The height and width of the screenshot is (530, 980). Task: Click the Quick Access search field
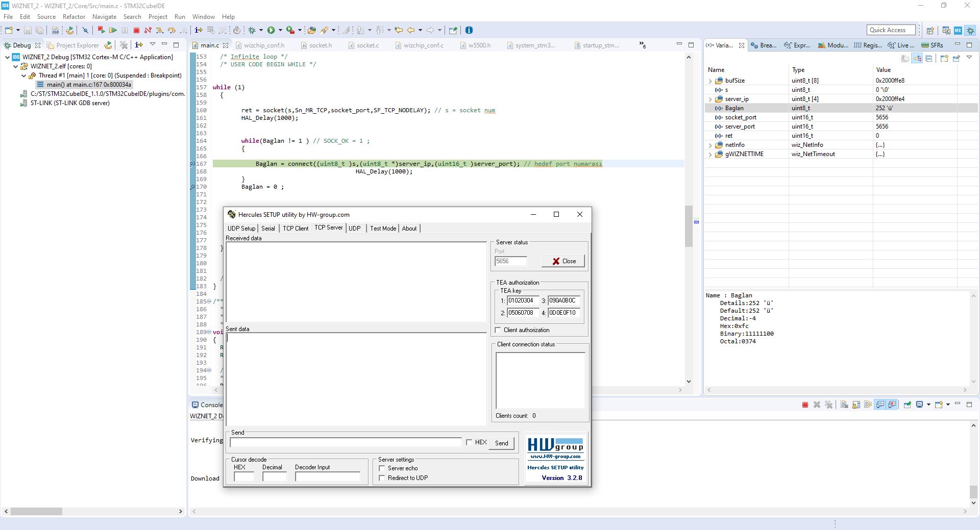coord(891,30)
